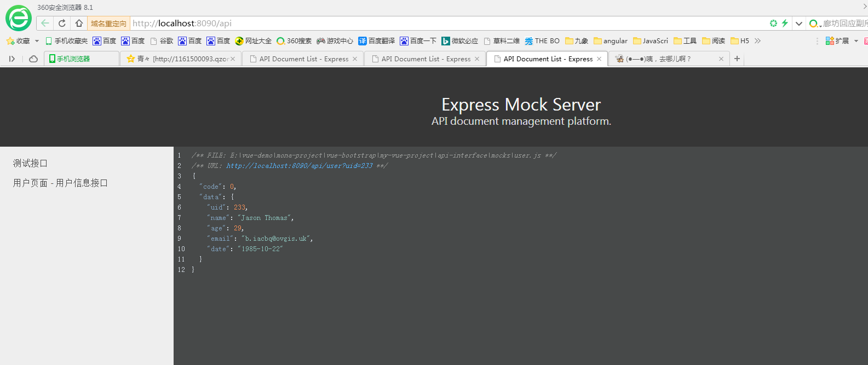Open the 扩展 extensions dropdown arrow
Screen dimensions: 868x365
856,41
